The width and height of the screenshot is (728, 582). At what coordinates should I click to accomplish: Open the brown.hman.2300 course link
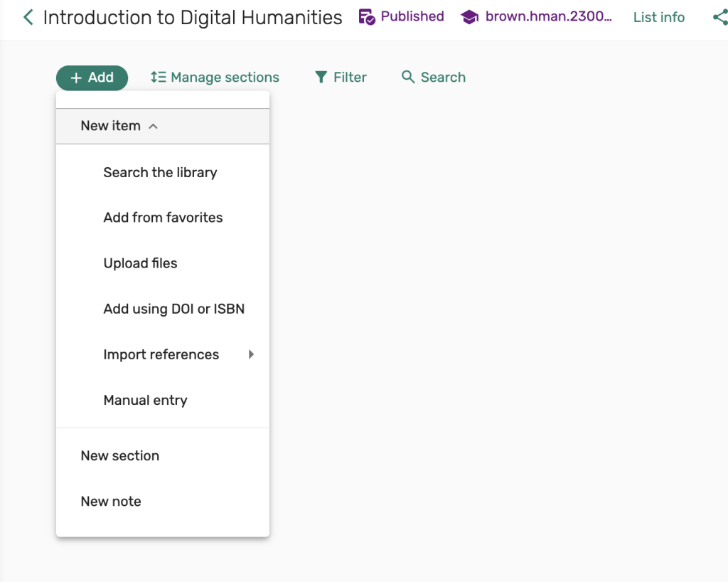coord(548,17)
